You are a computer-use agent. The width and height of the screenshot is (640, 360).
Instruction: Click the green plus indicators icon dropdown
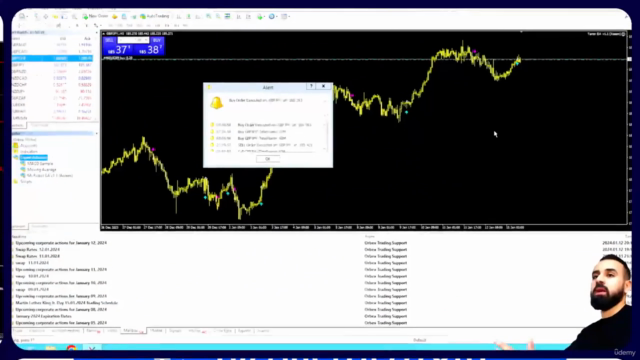[261, 16]
